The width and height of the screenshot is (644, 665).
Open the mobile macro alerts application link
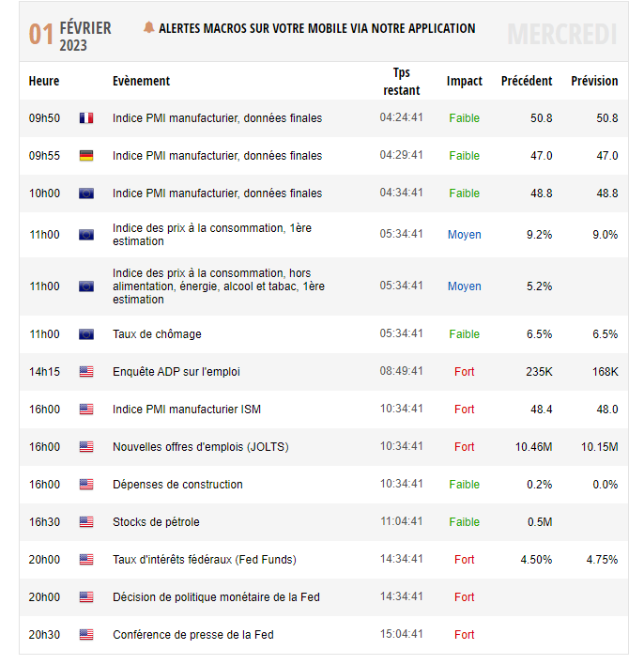(x=316, y=28)
